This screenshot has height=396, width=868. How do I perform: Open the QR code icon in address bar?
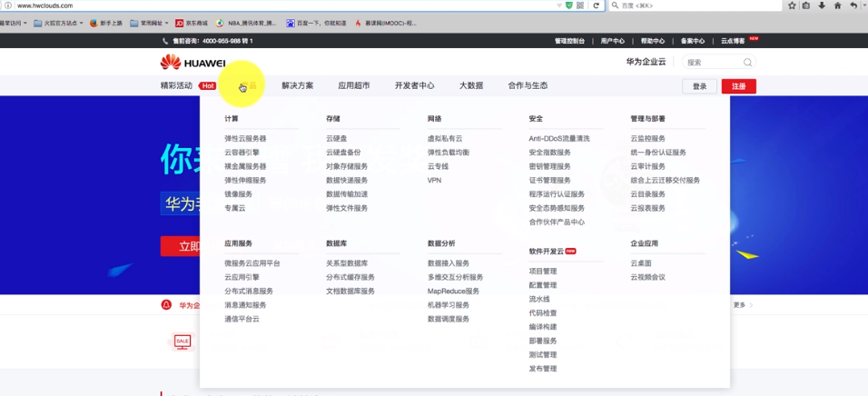point(580,5)
